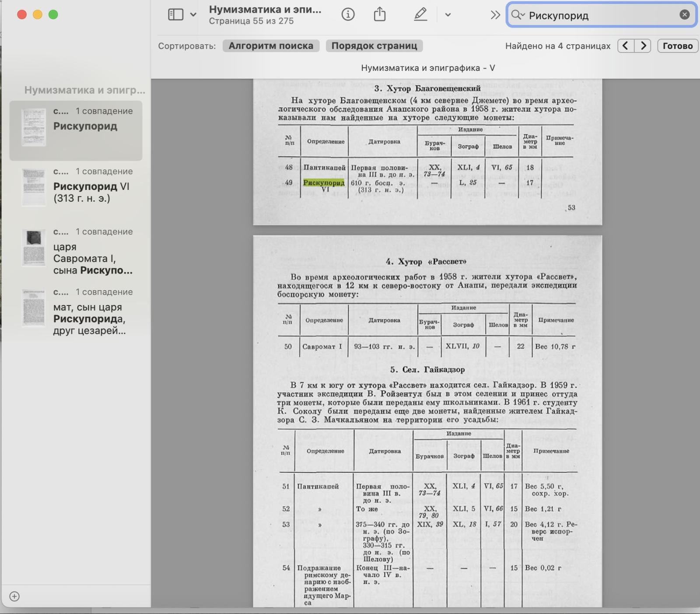Screen dimensions: 700x614
Task: Go to previous search match
Action: (626, 46)
